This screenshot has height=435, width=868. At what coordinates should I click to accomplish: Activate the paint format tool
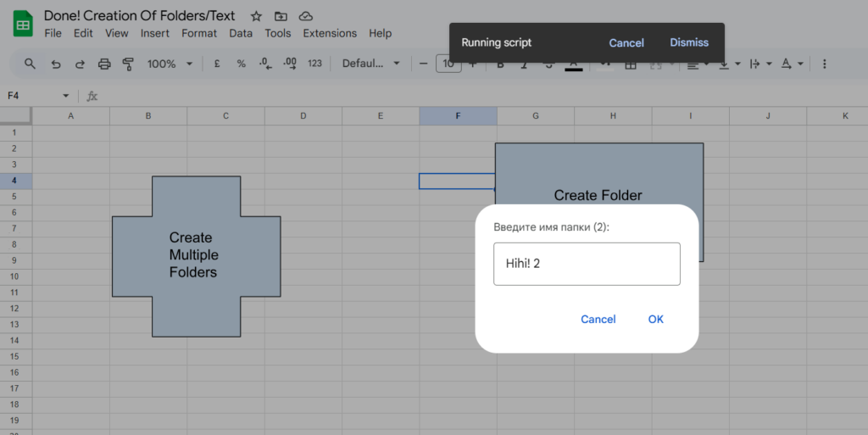(129, 64)
